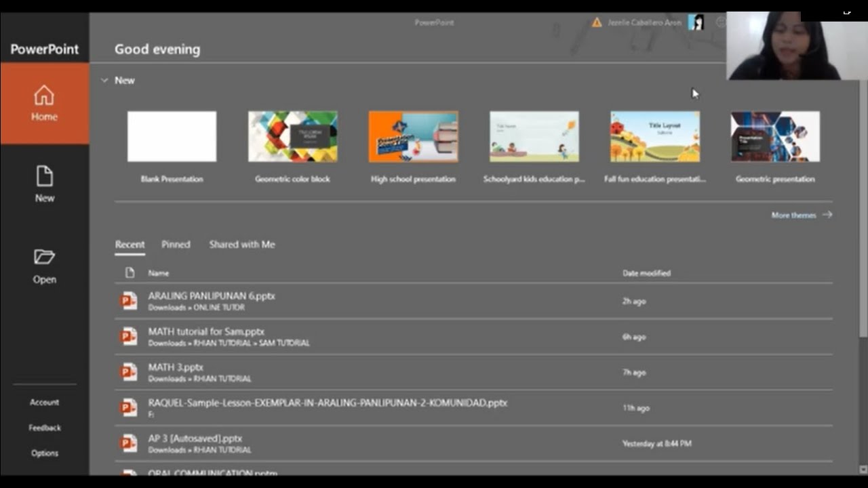This screenshot has height=488, width=868.
Task: Click the scrollbar down arrow
Action: [863, 469]
